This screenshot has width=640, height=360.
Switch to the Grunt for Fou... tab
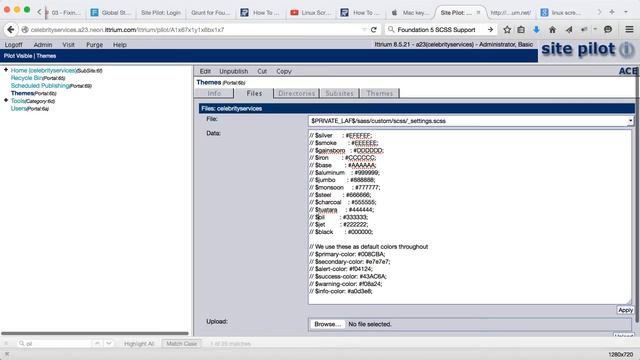[x=210, y=13]
